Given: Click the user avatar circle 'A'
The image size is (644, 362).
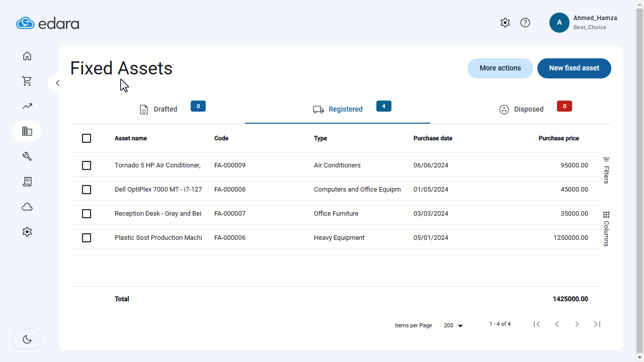Looking at the screenshot, I should click(x=559, y=23).
